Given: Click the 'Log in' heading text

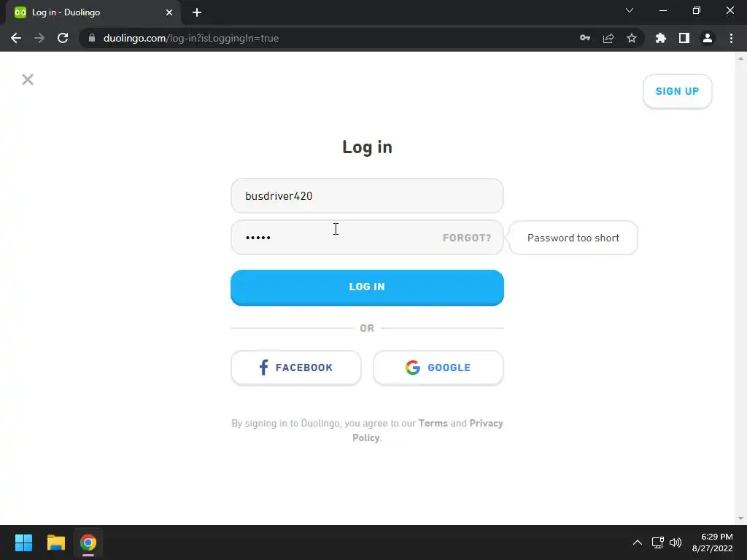Looking at the screenshot, I should point(368,147).
